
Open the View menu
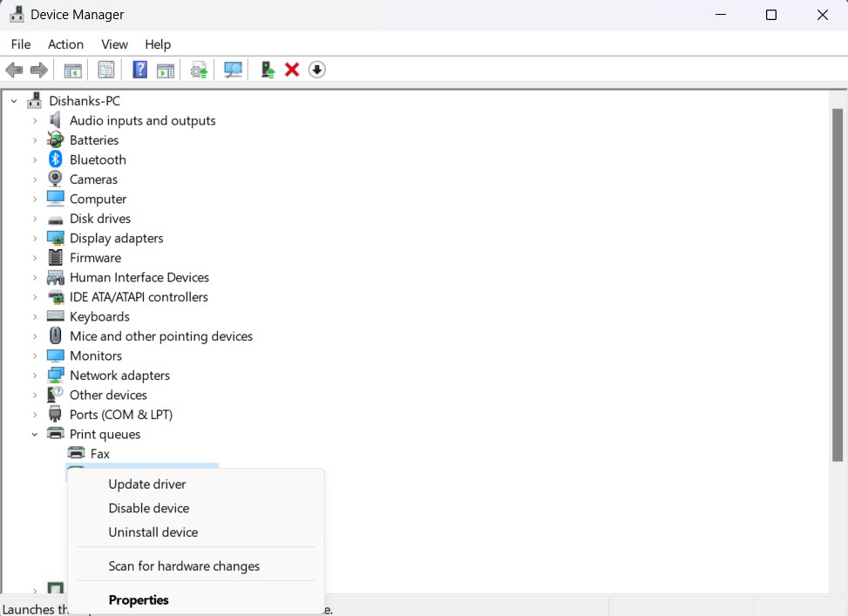click(x=114, y=44)
